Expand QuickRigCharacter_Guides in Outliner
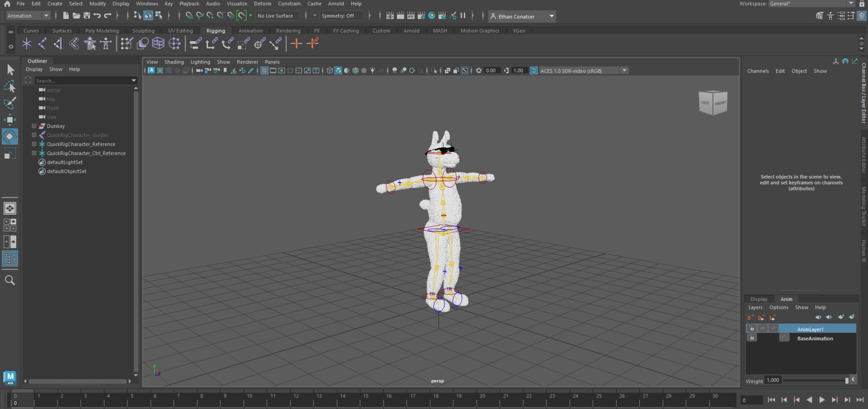The width and height of the screenshot is (868, 409). click(x=34, y=135)
